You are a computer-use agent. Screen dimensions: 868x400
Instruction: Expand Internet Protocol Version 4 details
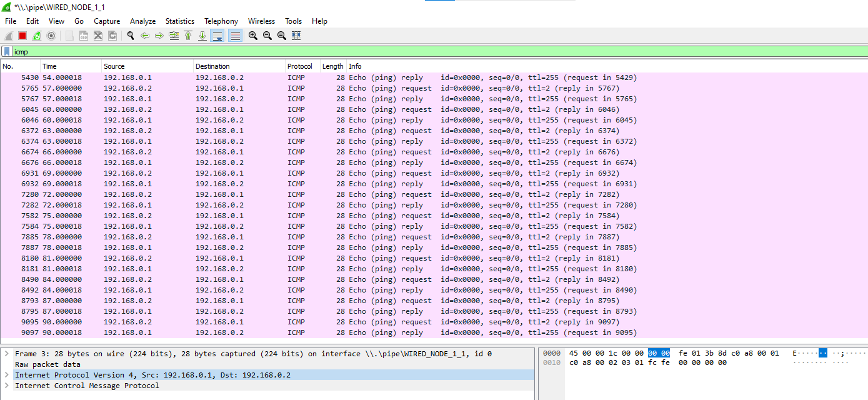(x=6, y=375)
